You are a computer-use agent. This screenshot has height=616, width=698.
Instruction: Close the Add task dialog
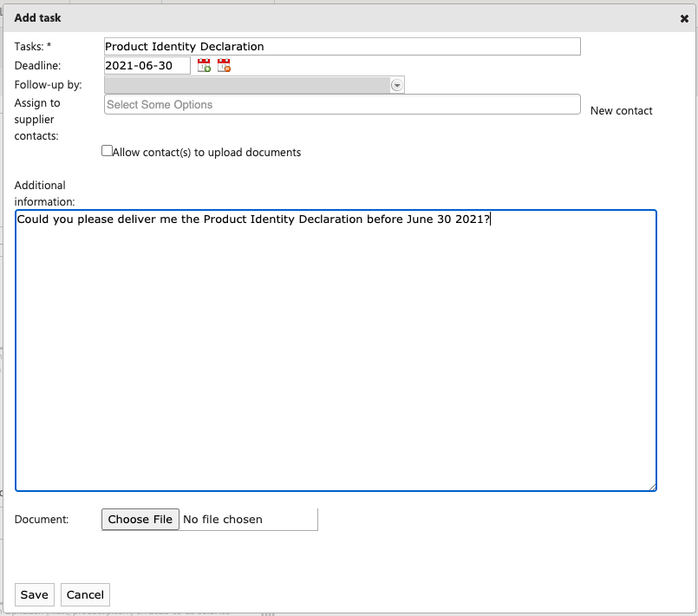tap(684, 18)
